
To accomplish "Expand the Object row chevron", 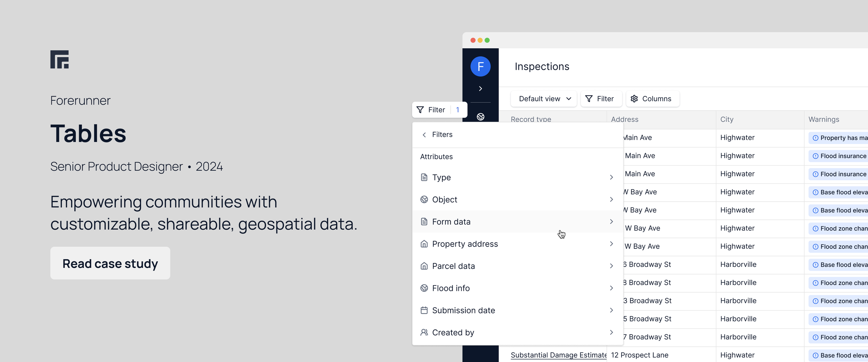I will coord(611,200).
